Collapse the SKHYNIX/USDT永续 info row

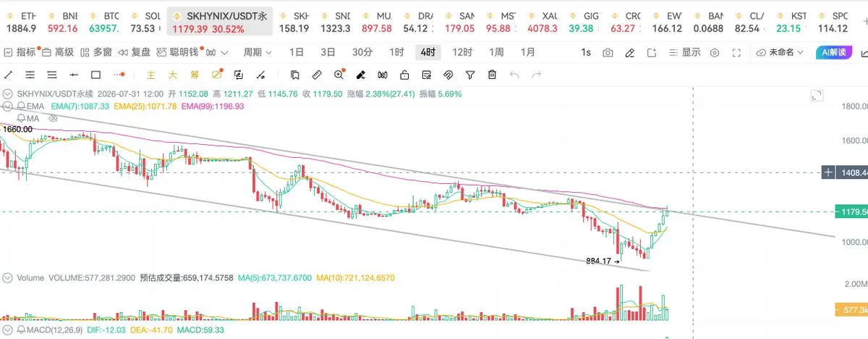(7, 94)
